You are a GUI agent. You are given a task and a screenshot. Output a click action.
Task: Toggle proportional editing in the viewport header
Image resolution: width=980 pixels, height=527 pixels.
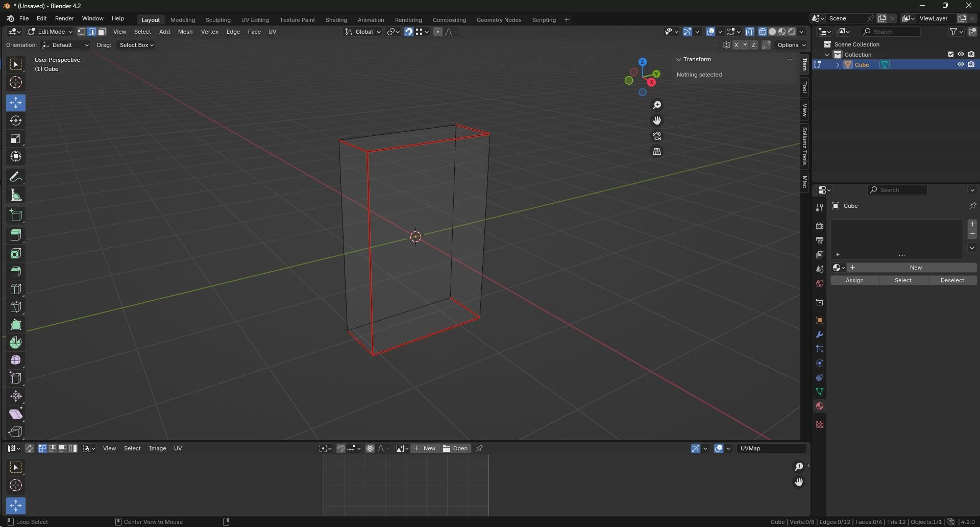point(438,32)
